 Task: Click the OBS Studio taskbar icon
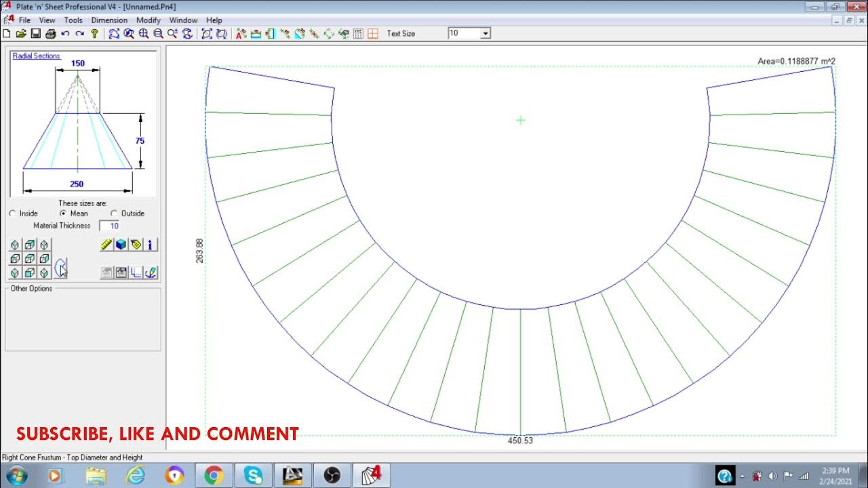(332, 476)
